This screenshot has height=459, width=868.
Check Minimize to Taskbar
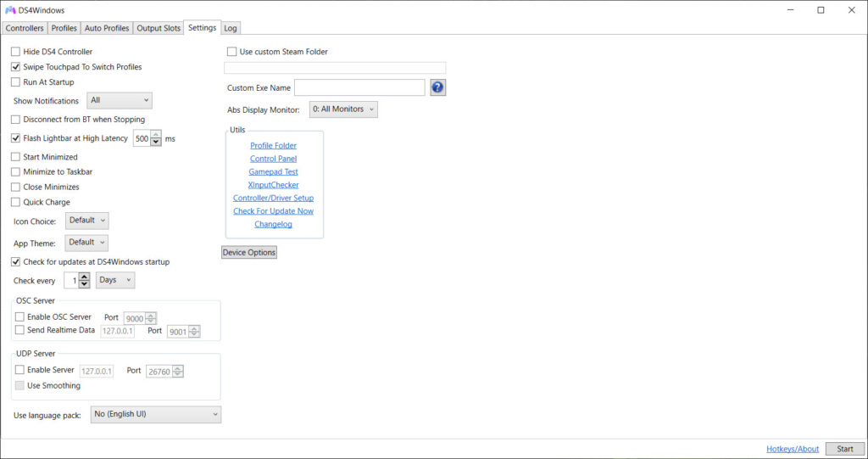point(15,172)
